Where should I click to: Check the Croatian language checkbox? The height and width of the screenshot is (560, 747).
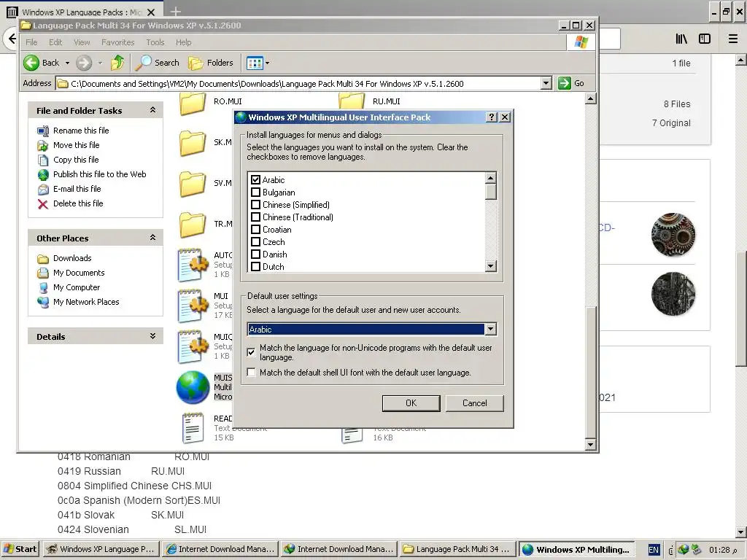[x=256, y=230]
